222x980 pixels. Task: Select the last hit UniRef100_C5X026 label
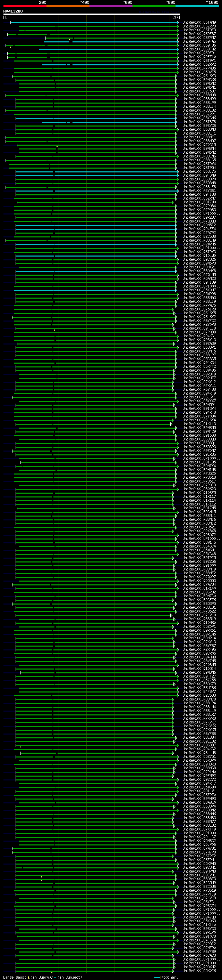tap(199, 971)
